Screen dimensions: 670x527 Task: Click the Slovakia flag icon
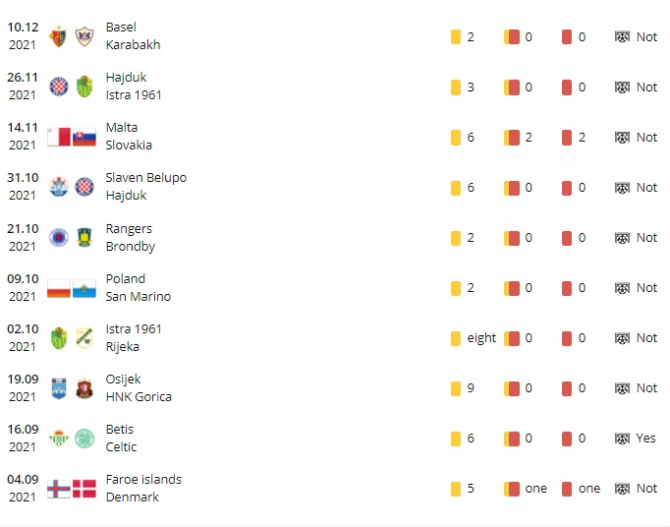tap(84, 137)
